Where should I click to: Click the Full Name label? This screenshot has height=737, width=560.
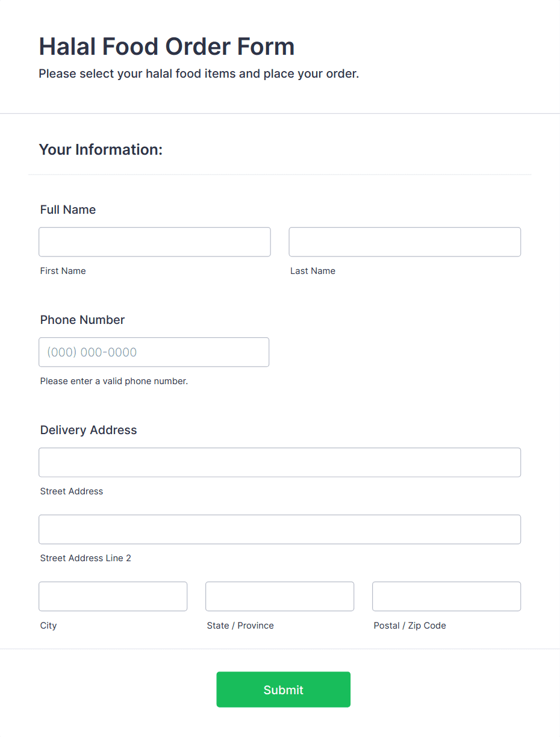pos(67,210)
